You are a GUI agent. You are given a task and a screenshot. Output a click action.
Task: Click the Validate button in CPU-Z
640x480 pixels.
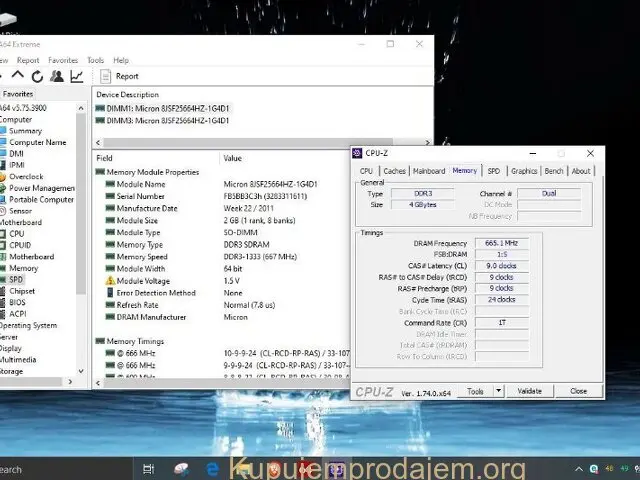pos(530,391)
